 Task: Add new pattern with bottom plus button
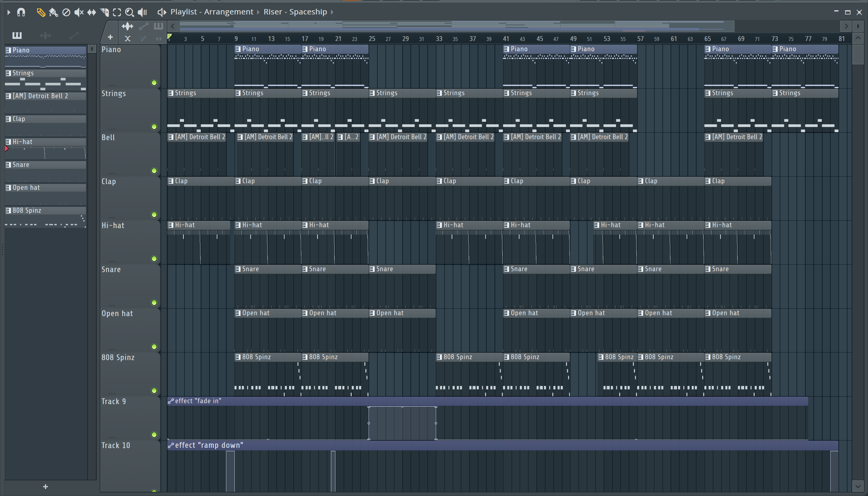point(46,486)
